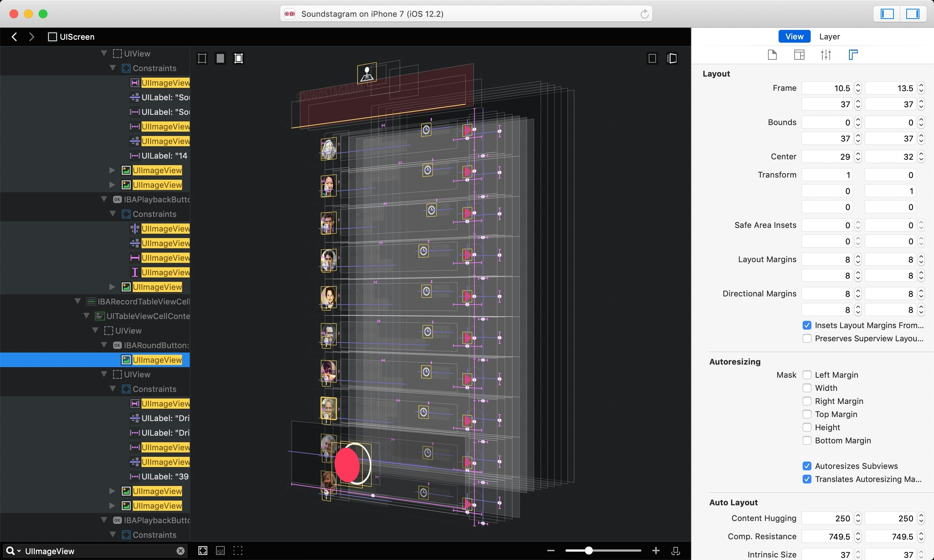Image resolution: width=934 pixels, height=560 pixels.
Task: Select the highlighted UIImageView row in hierarchy
Action: click(x=157, y=359)
